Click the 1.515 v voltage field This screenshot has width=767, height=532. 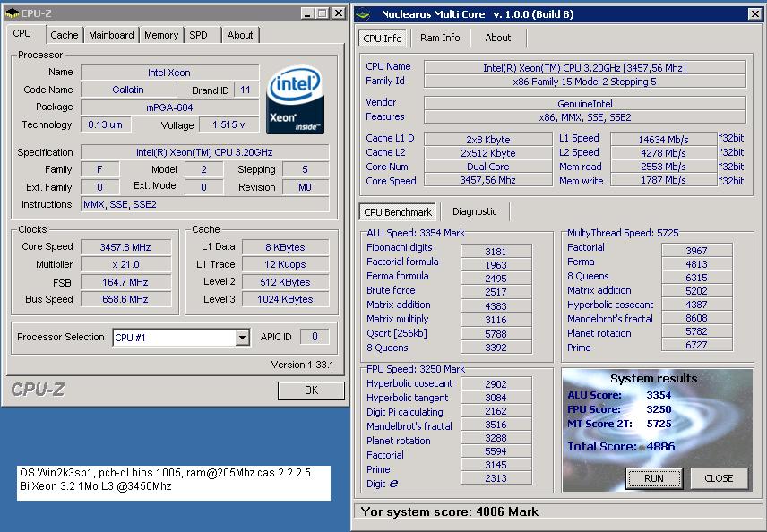228,124
